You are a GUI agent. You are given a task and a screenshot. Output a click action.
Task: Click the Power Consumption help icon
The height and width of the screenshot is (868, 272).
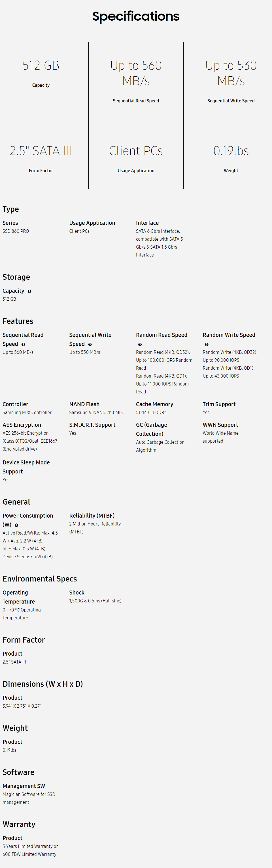[x=16, y=525]
